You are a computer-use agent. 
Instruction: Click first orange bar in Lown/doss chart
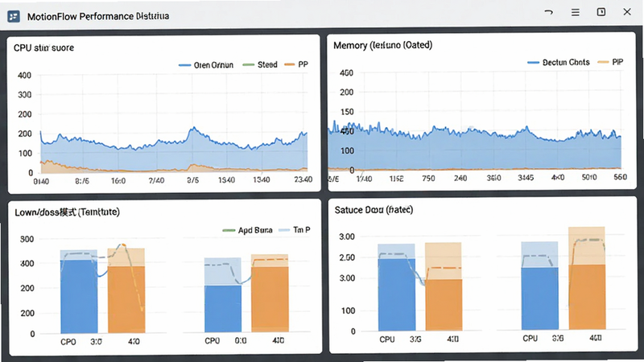126,299
